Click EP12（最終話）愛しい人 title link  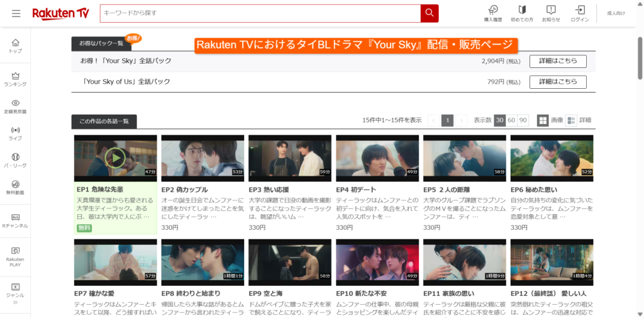(548, 293)
